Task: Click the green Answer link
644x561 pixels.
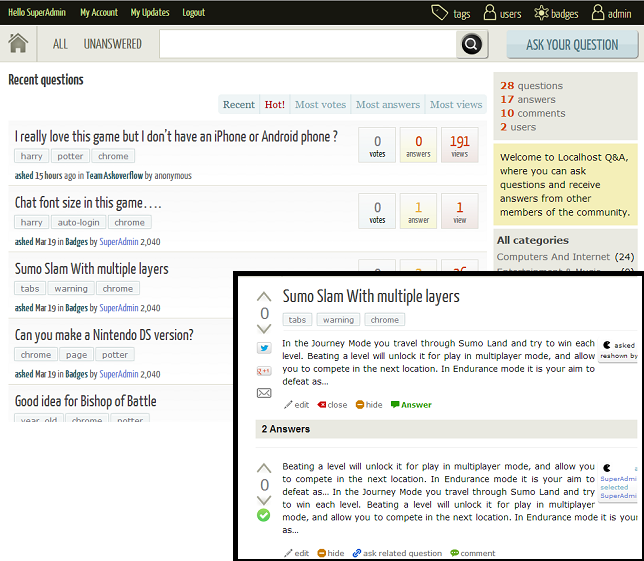Action: (x=411, y=405)
